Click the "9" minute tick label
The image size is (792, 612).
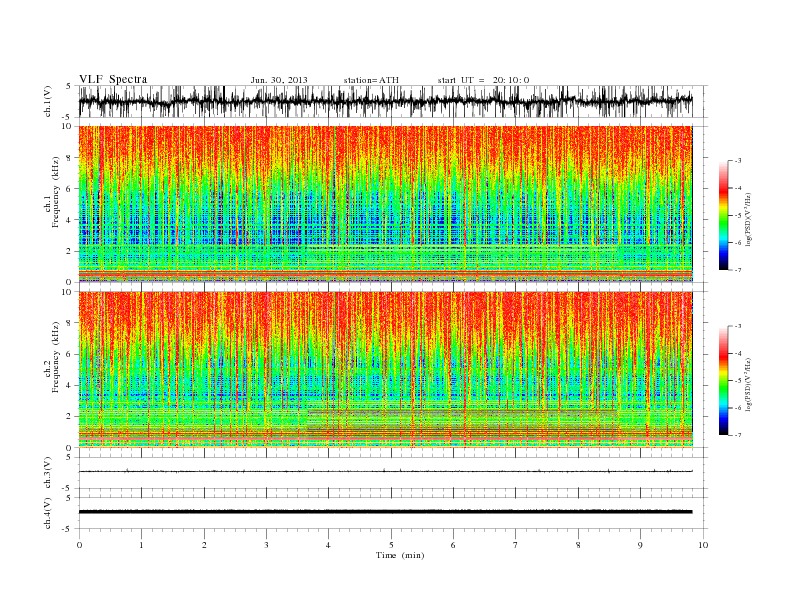640,545
